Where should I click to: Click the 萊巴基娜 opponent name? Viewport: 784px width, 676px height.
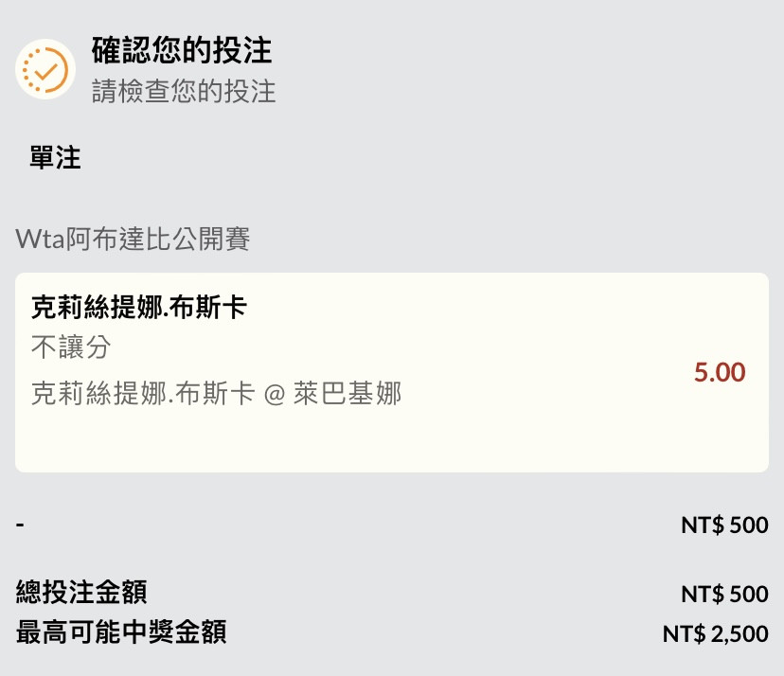point(347,393)
